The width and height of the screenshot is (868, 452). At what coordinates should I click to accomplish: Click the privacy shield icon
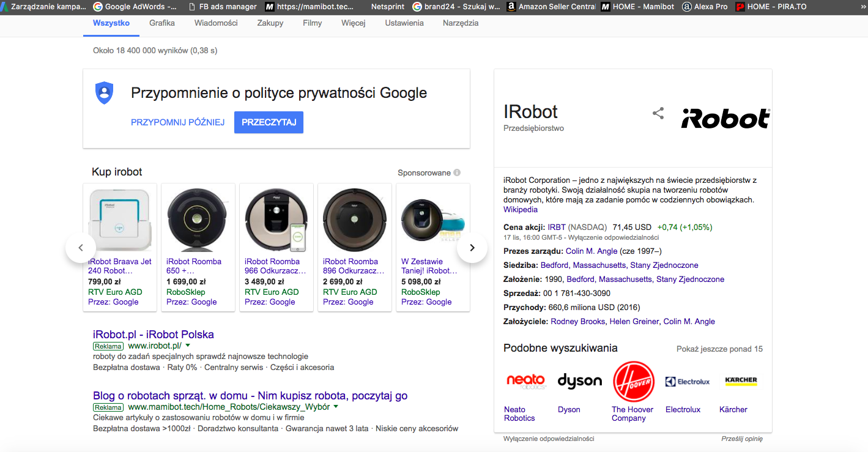click(x=105, y=93)
